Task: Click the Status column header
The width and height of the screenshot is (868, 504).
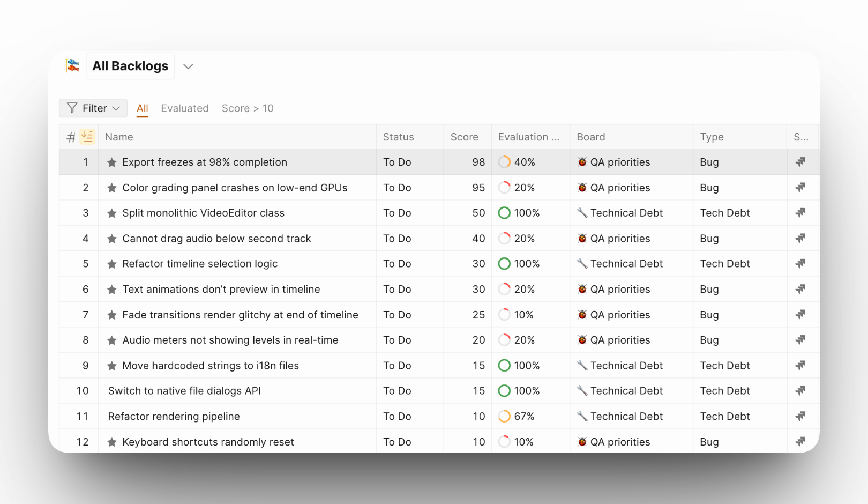Action: (x=398, y=137)
